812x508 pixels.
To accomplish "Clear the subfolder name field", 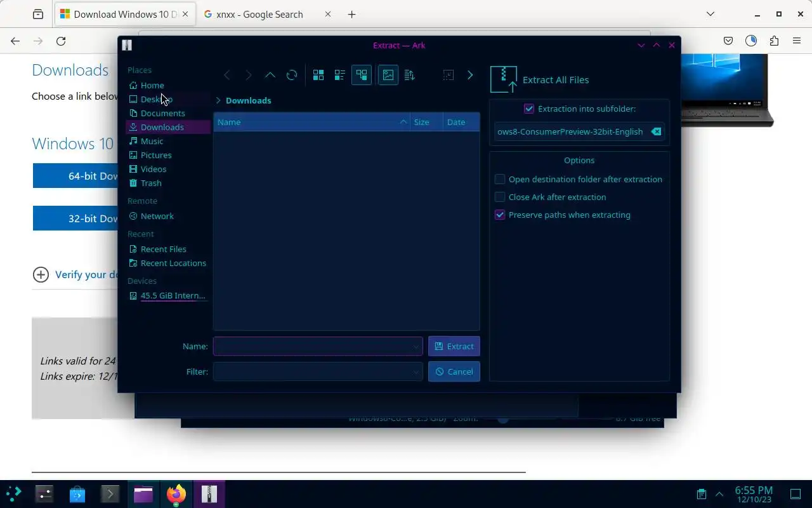I will click(x=657, y=131).
